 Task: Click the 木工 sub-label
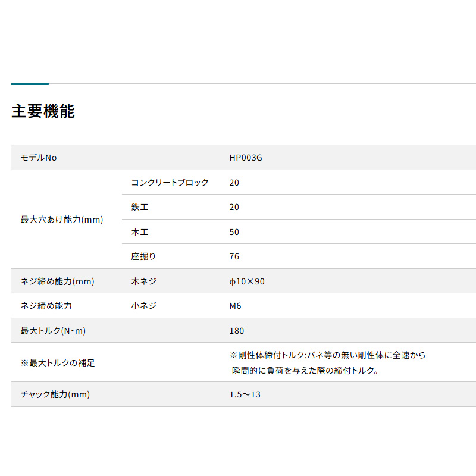[x=140, y=232]
